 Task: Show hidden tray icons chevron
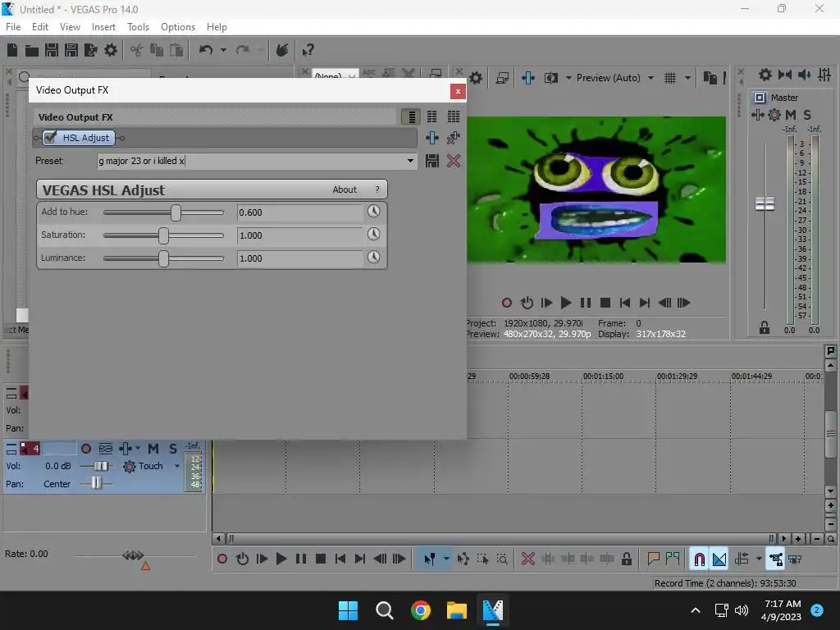point(696,610)
